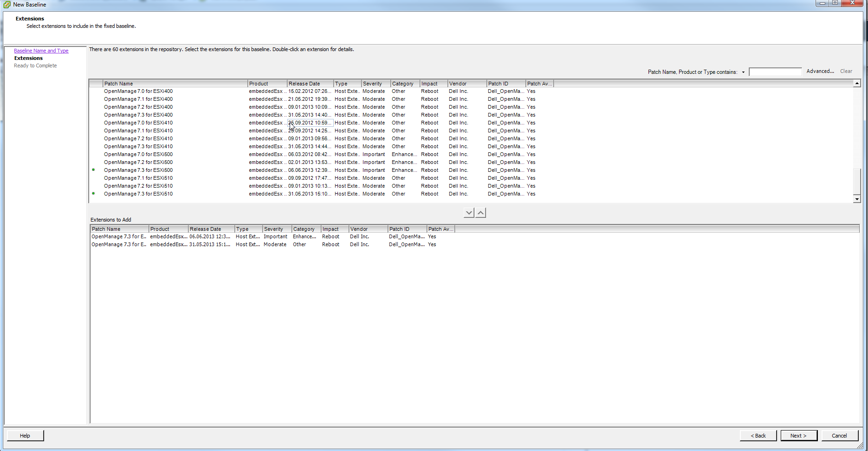The width and height of the screenshot is (868, 451).
Task: Click the Cancel button
Action: click(839, 436)
